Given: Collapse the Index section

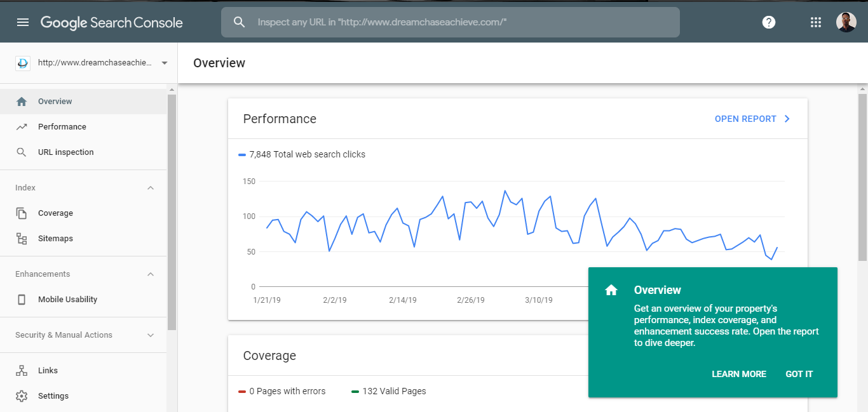Looking at the screenshot, I should (x=150, y=187).
